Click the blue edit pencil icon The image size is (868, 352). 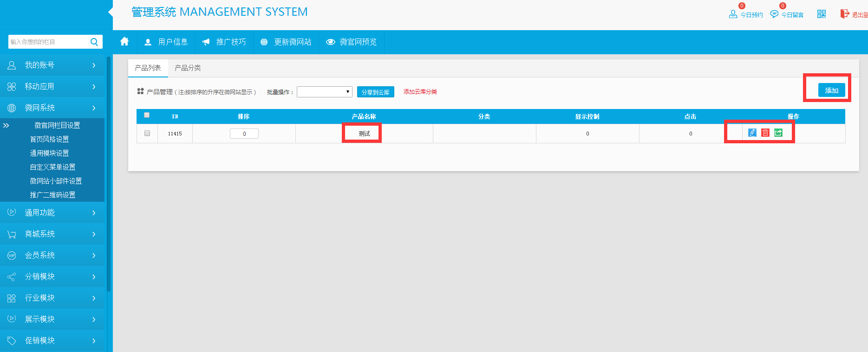point(752,133)
